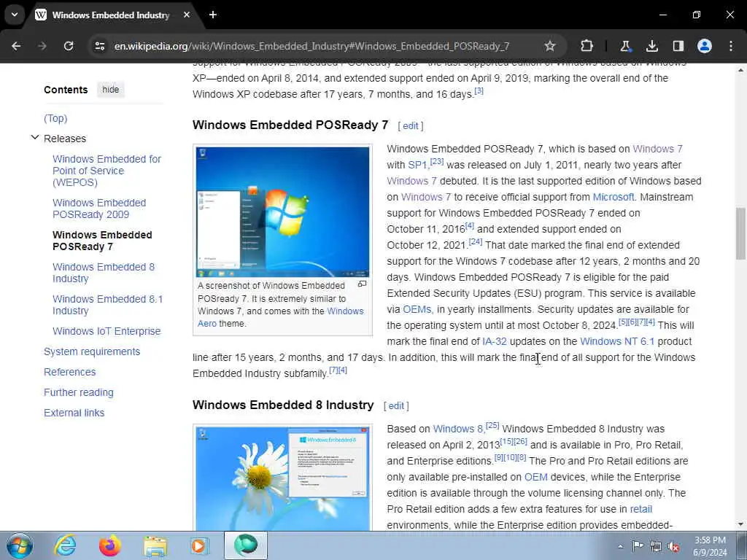The height and width of the screenshot is (560, 747).
Task: Open Releases in the contents list
Action: click(x=65, y=139)
